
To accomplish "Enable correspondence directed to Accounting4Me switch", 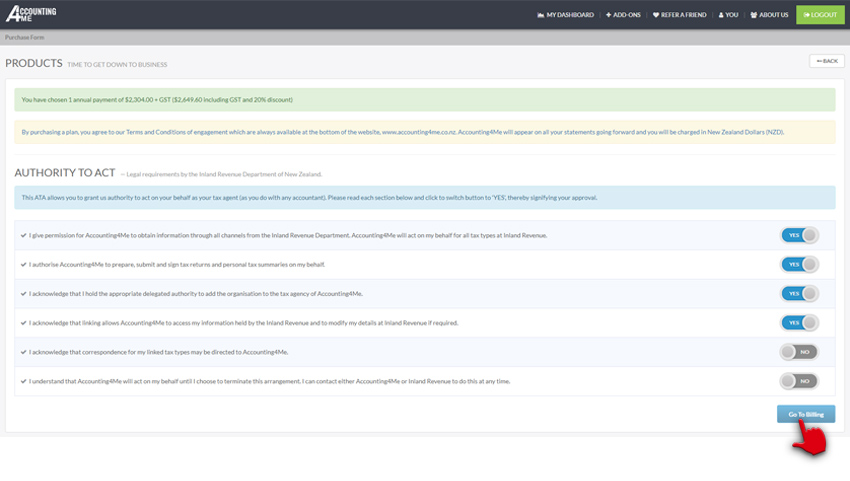I will (x=799, y=352).
